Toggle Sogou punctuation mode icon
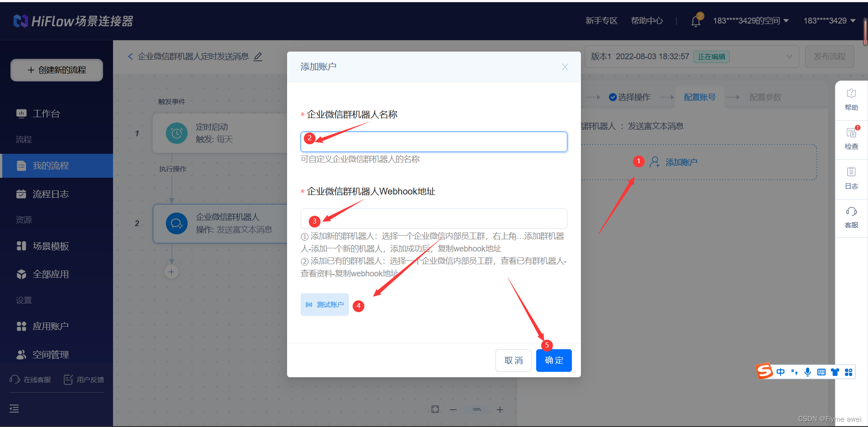 pos(794,372)
